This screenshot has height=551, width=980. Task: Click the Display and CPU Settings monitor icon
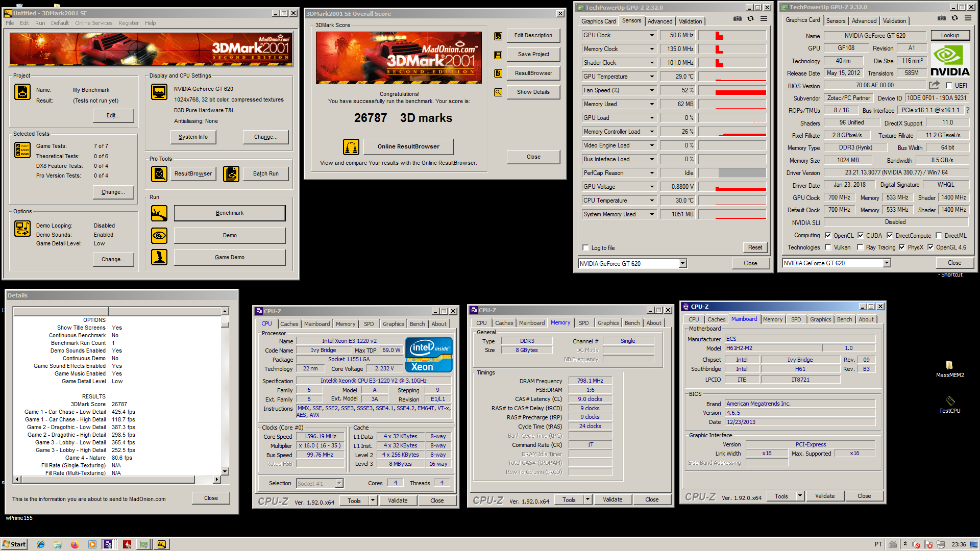[159, 92]
